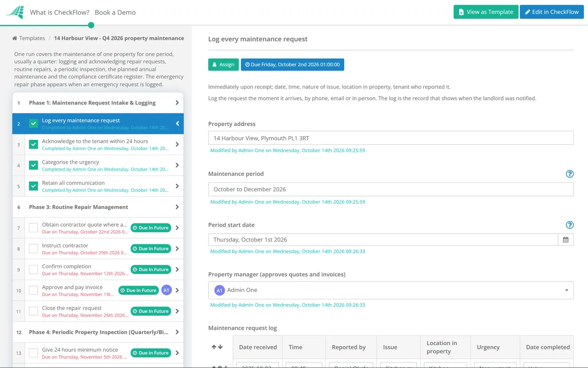
Task: Tick the Close the repair request checkbox
Action: tap(34, 311)
